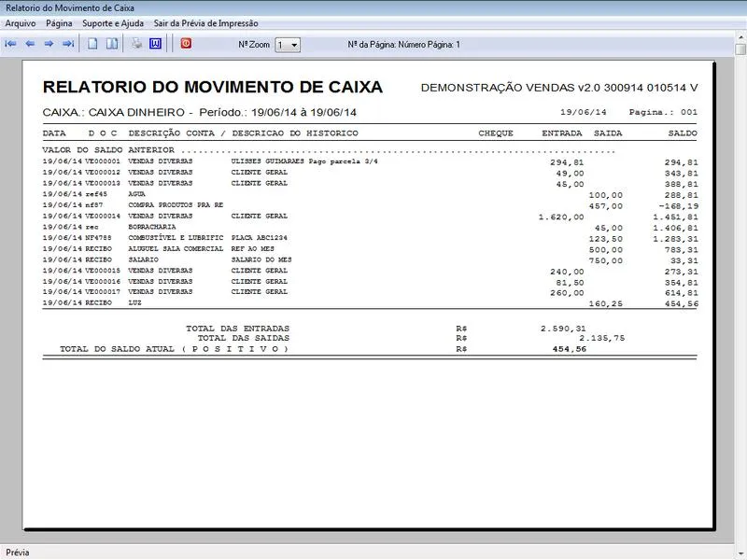Click the red power icon to exit preview
This screenshot has width=747, height=560.
[186, 44]
